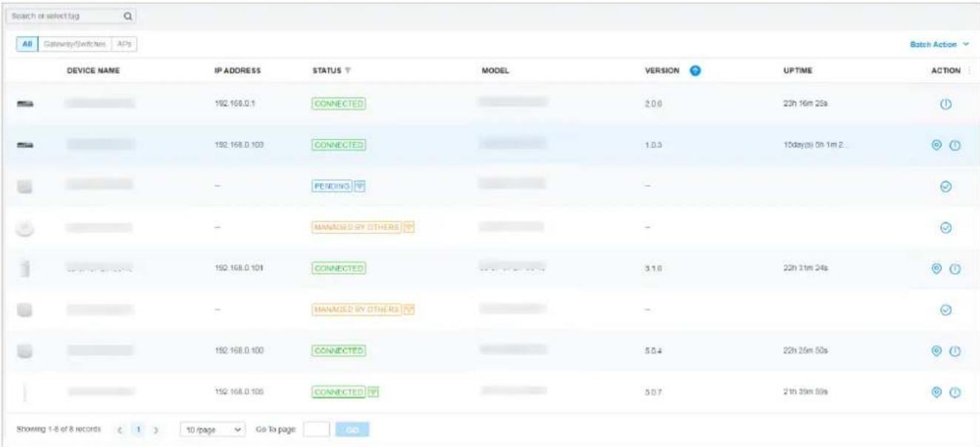Viewport: 980px width, 447px height.
Task: Adopt the PENDING device
Action: (x=945, y=186)
